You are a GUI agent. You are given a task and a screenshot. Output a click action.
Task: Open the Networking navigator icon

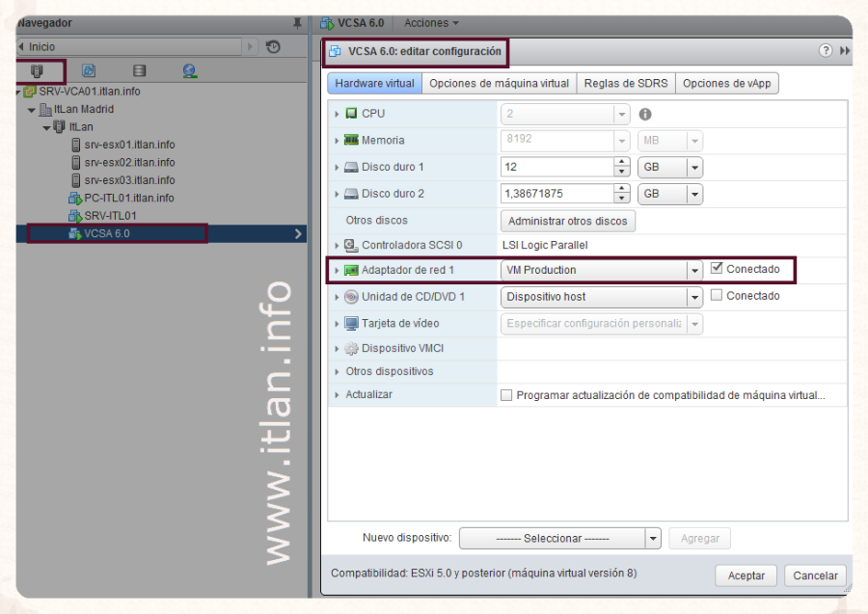[x=189, y=70]
